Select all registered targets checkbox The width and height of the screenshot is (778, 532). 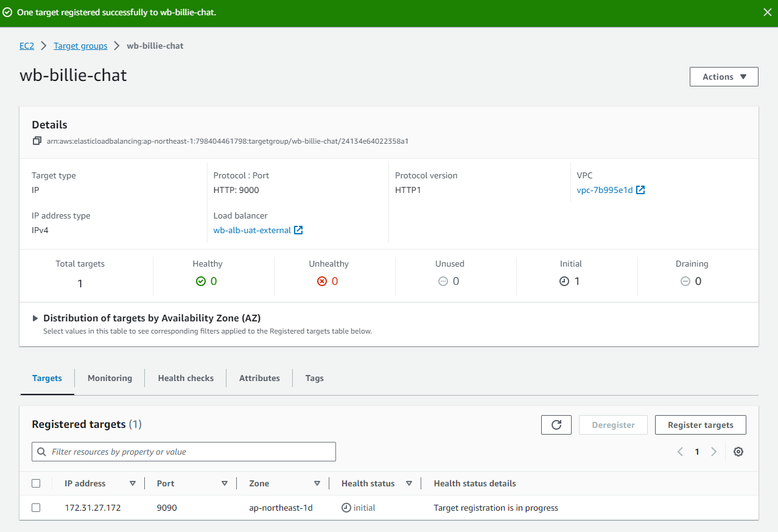(36, 483)
